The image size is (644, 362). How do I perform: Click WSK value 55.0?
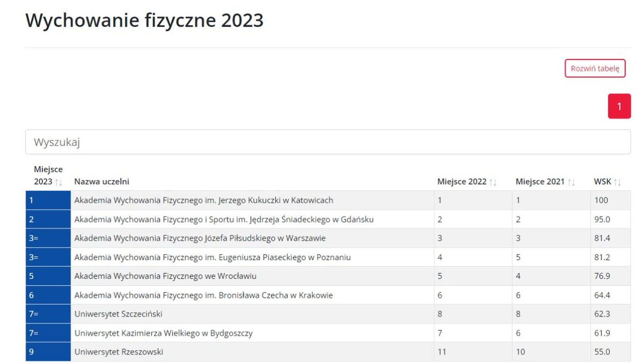(602, 352)
